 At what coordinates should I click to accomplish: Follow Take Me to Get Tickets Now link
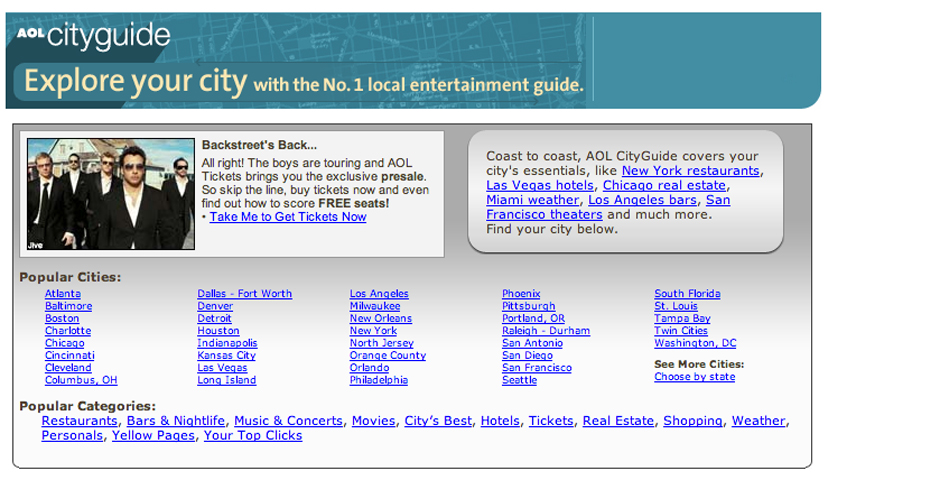[288, 217]
